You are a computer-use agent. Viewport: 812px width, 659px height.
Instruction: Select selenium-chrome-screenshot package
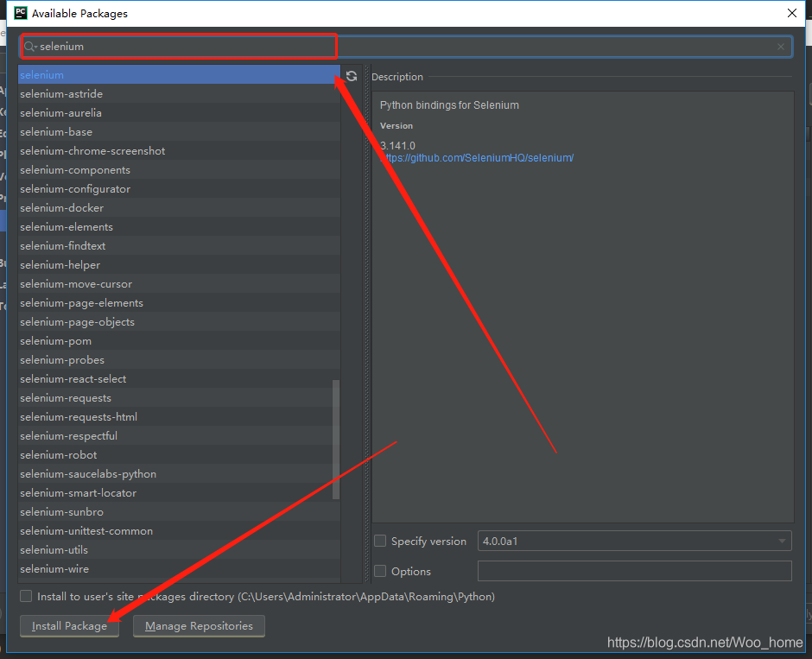pos(179,150)
